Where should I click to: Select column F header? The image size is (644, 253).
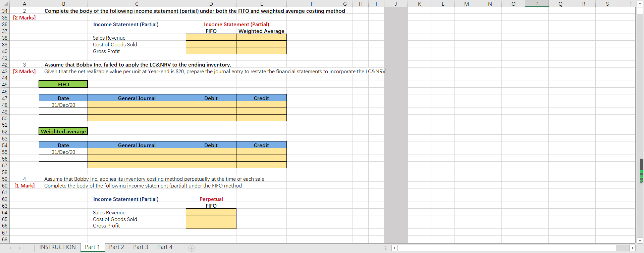click(312, 4)
